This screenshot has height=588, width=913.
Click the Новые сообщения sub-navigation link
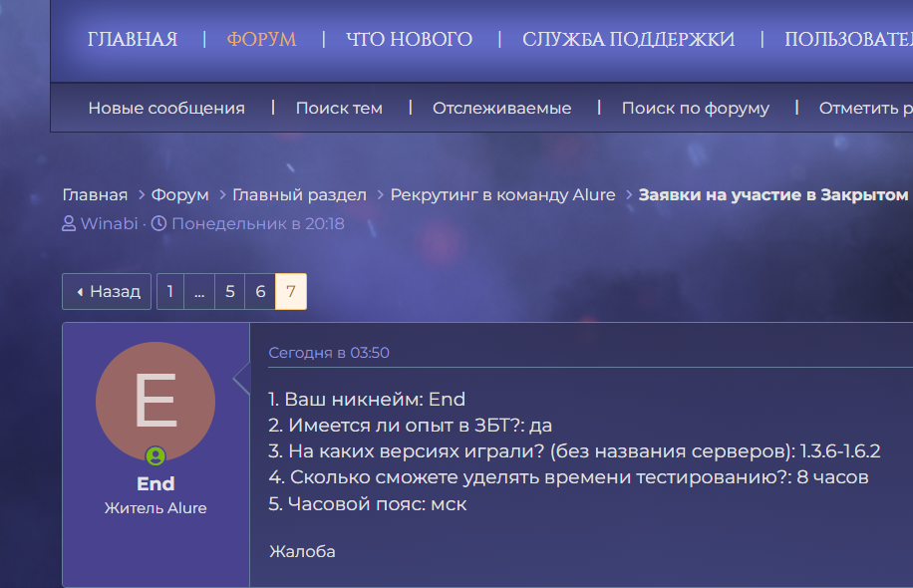(166, 108)
